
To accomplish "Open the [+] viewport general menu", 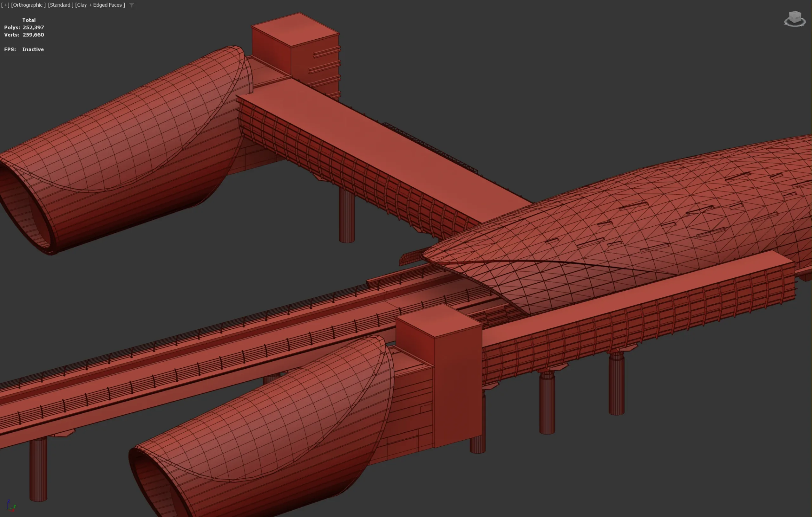I will [x=5, y=5].
